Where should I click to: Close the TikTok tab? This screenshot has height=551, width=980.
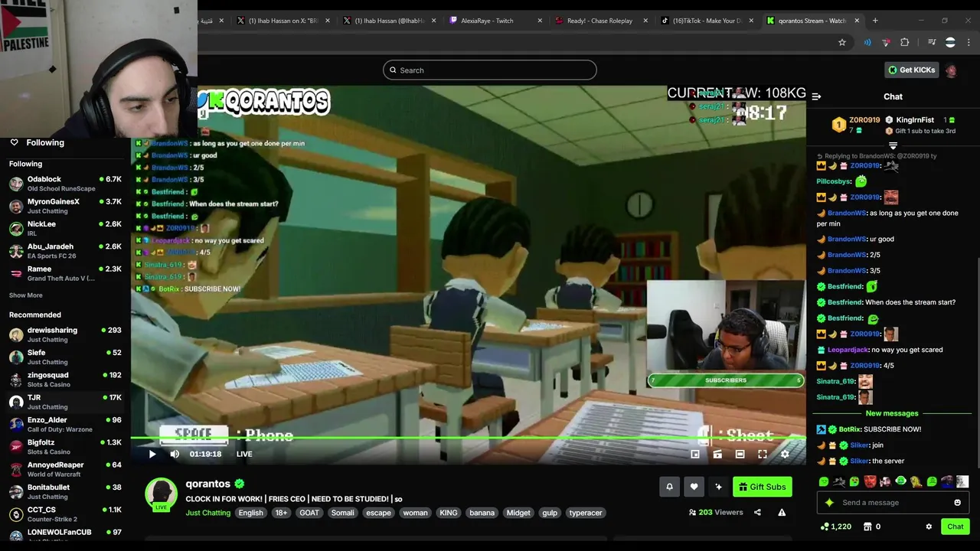click(751, 21)
